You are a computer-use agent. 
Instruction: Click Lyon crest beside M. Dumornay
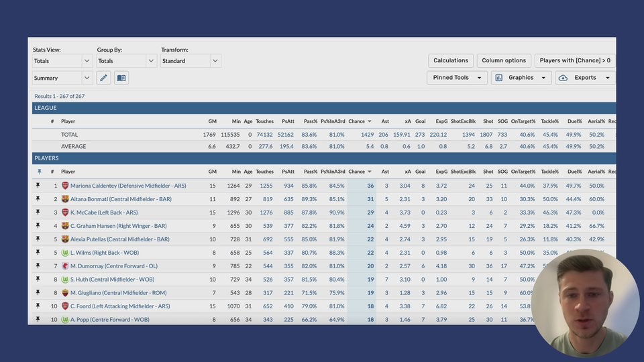[65, 266]
